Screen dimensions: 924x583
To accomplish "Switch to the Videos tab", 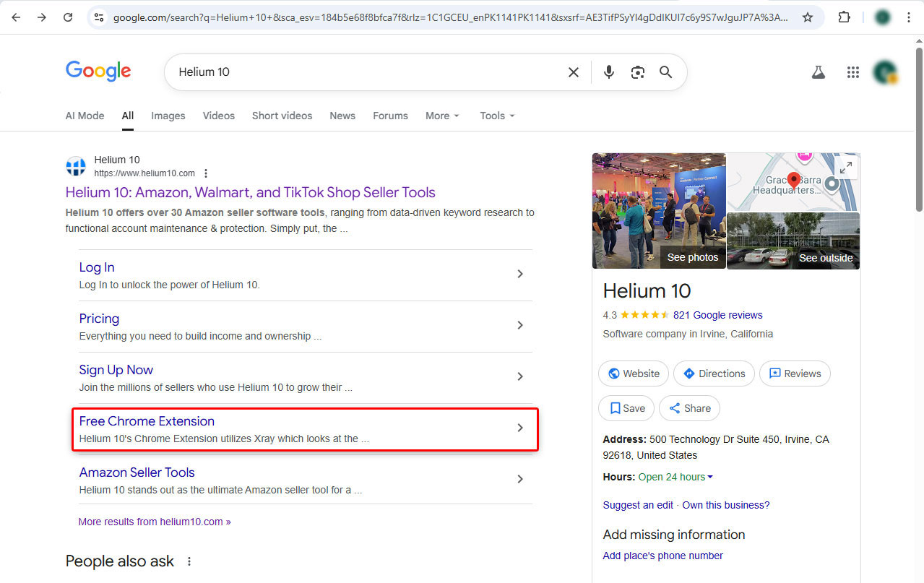I will (219, 116).
